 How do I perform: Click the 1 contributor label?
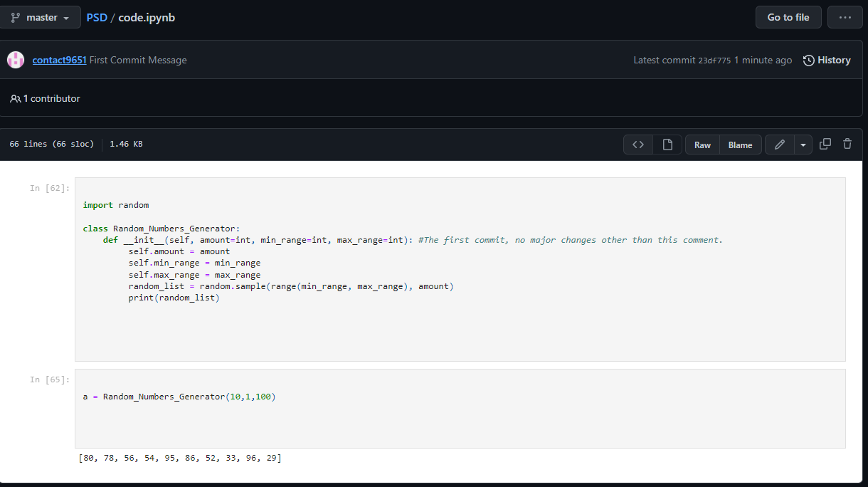46,98
